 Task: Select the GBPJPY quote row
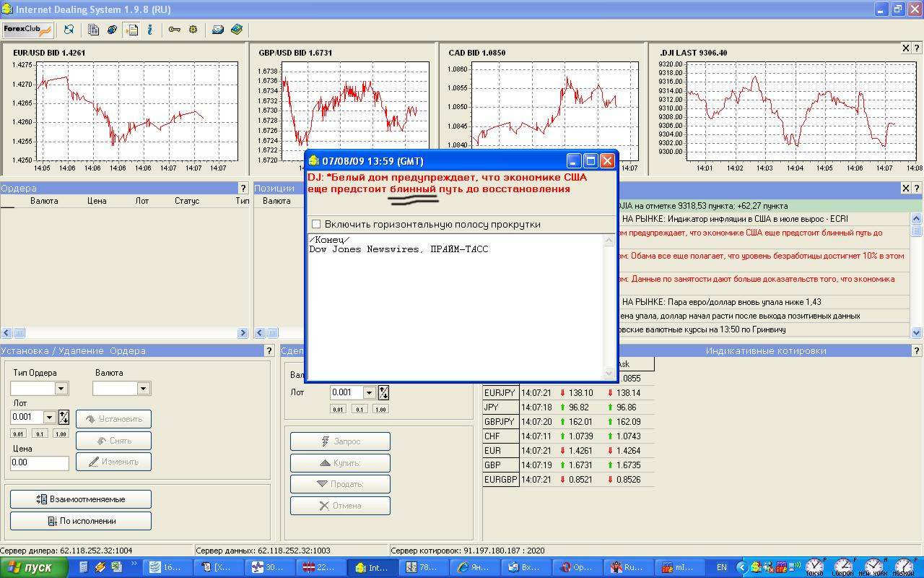click(569, 422)
